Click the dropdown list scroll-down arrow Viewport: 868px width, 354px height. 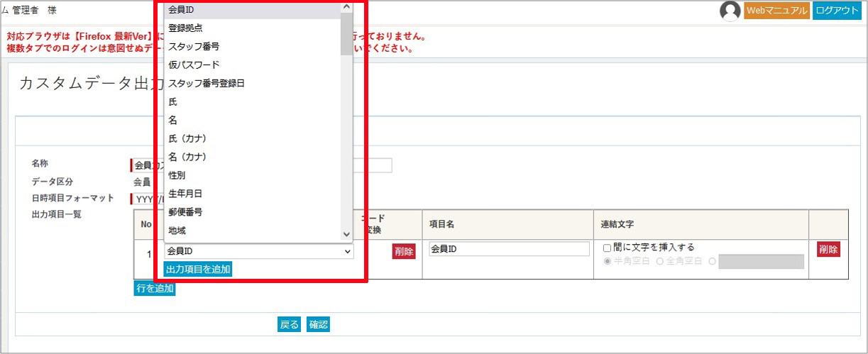[346, 234]
